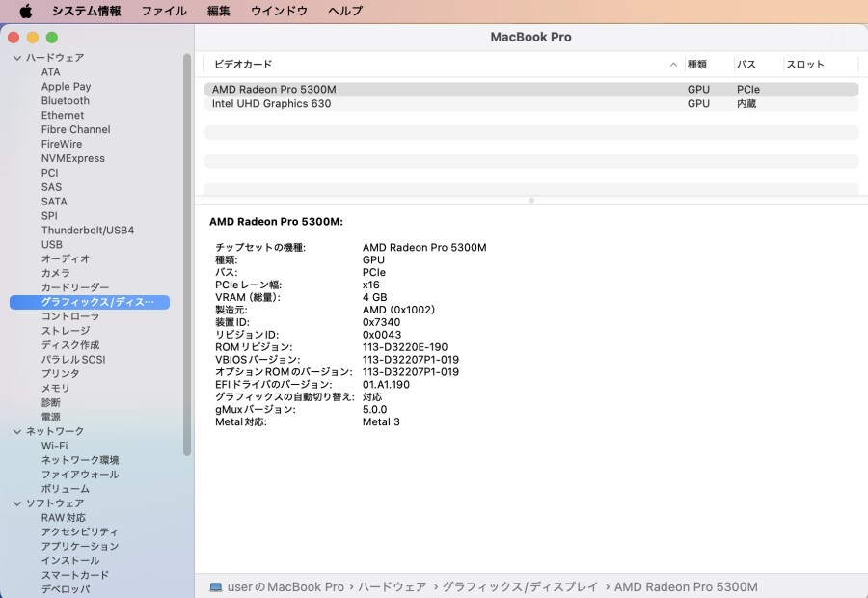Open the ファイル menu
Screen dimensions: 868x598
[x=164, y=11]
